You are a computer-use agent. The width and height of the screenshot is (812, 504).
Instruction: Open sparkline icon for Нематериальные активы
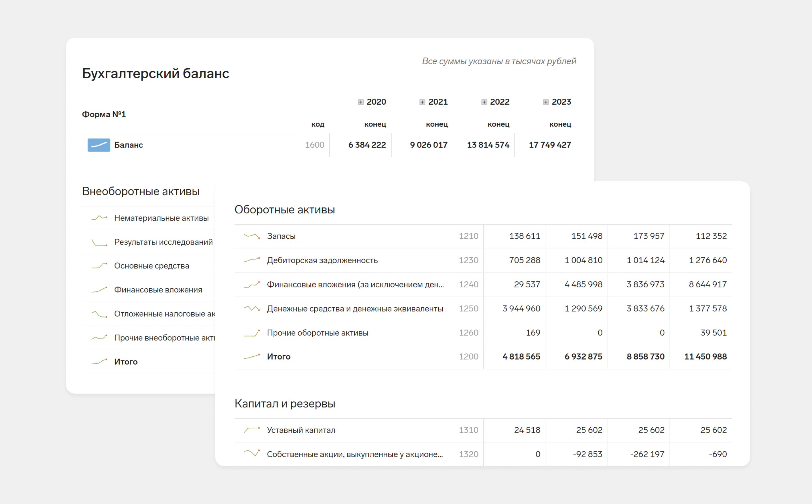[x=99, y=218]
